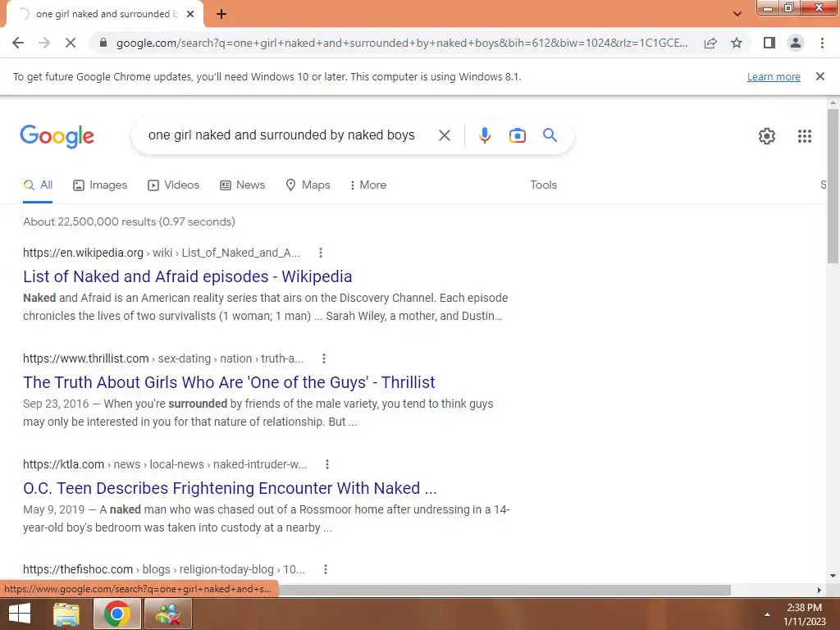This screenshot has height=630, width=840.
Task: Open the Chrome side panel icon
Action: tap(769, 43)
